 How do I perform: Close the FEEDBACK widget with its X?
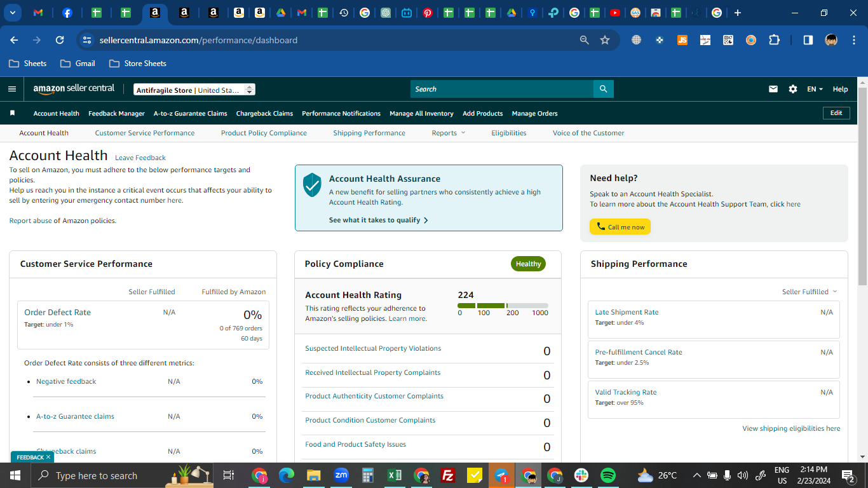(48, 457)
